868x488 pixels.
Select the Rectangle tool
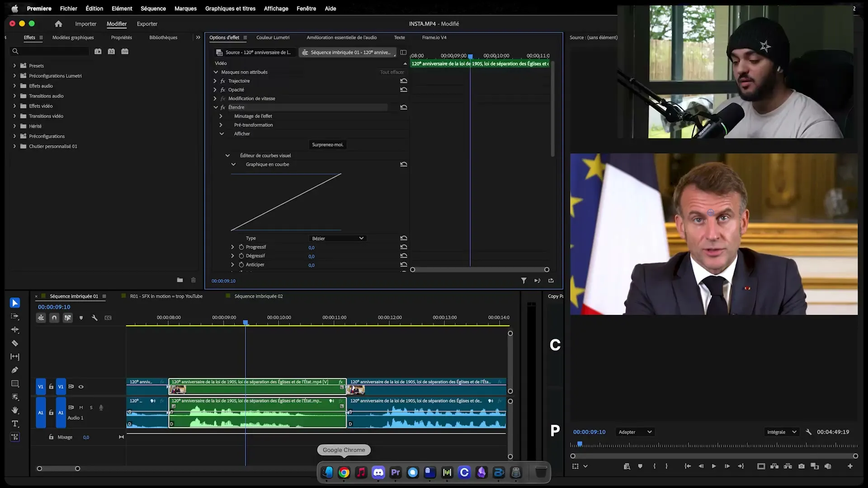15,384
